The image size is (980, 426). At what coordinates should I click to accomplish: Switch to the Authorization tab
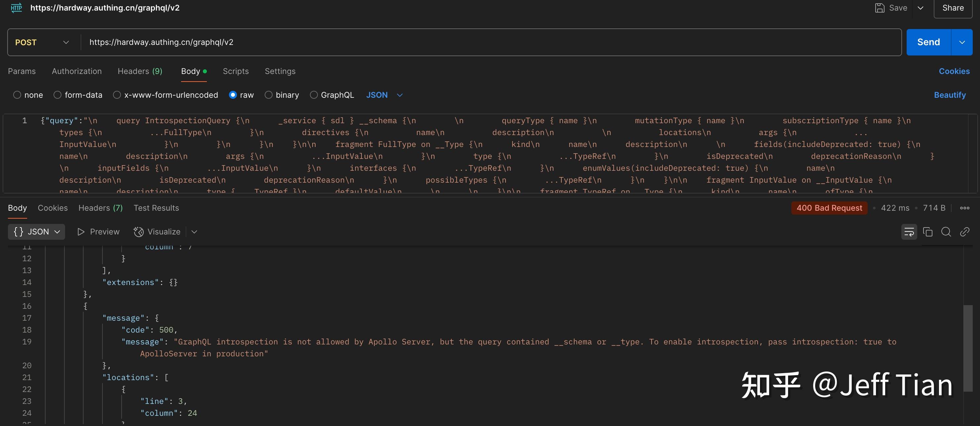(x=76, y=71)
